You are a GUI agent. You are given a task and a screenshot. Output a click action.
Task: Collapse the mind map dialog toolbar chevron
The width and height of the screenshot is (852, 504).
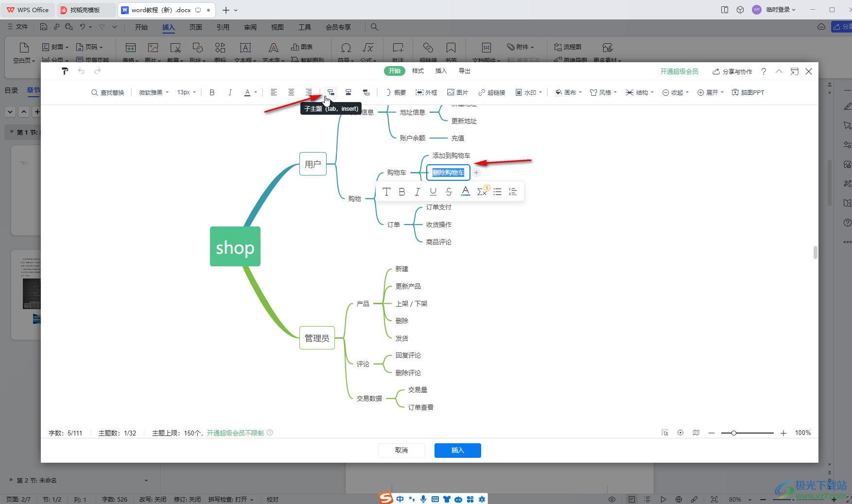point(779,71)
